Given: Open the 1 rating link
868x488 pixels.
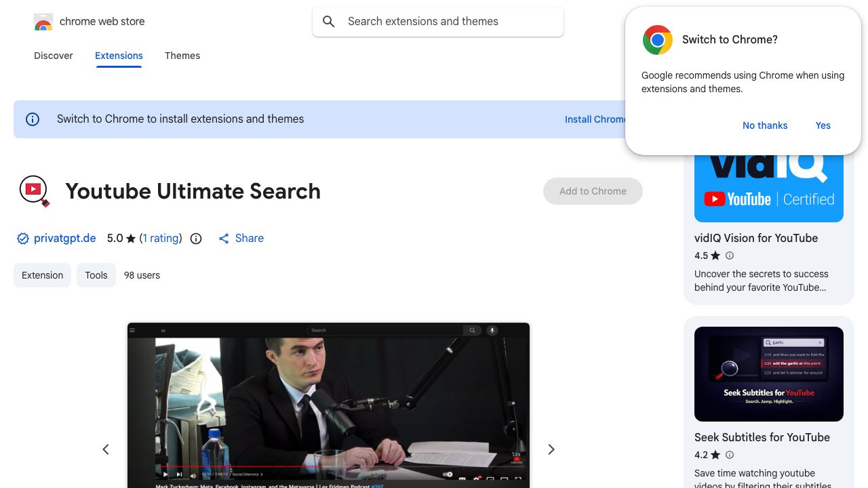Looking at the screenshot, I should tap(161, 239).
